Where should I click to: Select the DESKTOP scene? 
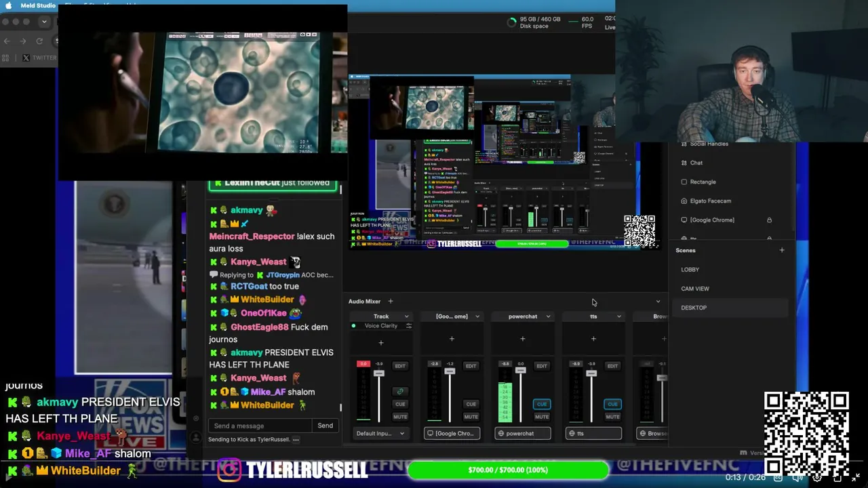tap(730, 308)
